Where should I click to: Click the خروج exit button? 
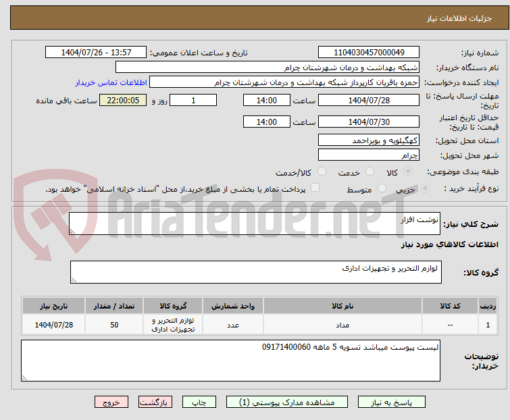click(x=111, y=402)
